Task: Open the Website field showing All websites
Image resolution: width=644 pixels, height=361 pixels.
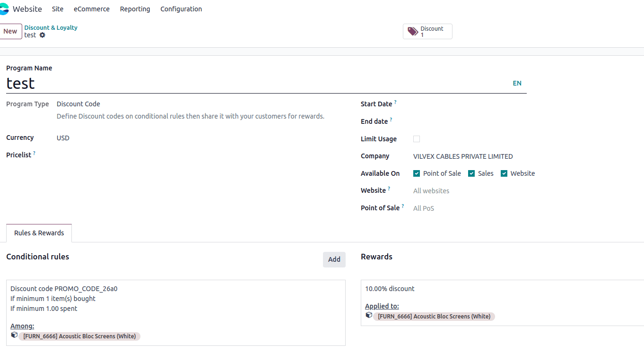Action: coord(431,190)
